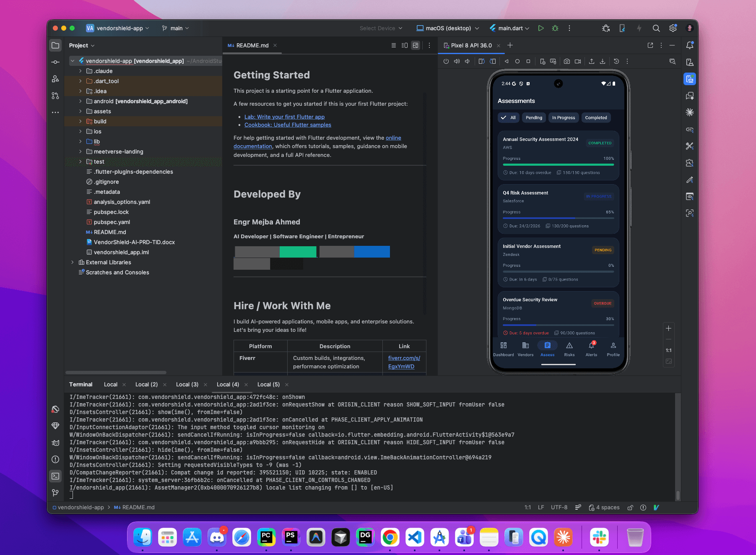Image resolution: width=756 pixels, height=555 pixels.
Task: Open Lab: Write your first Flutter app link
Action: tap(284, 117)
